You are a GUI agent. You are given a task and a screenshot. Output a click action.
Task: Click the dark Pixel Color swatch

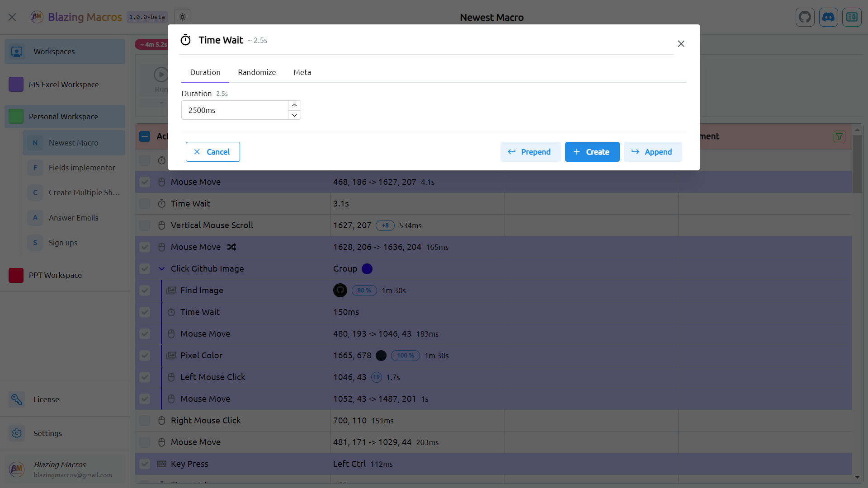tap(381, 356)
